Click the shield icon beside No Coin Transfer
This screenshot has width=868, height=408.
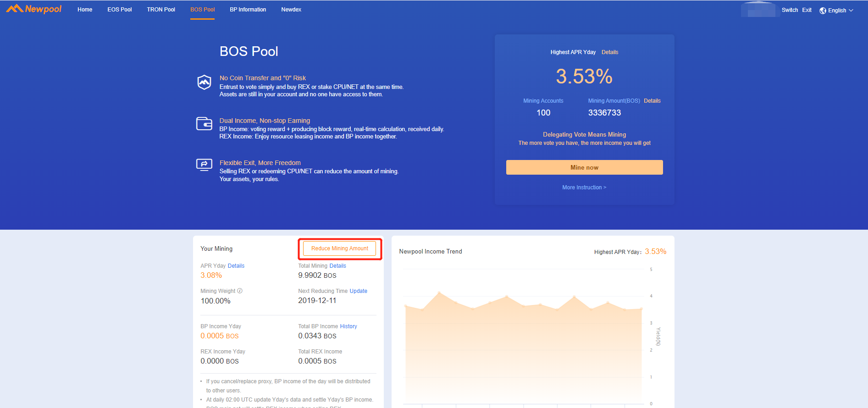point(204,82)
